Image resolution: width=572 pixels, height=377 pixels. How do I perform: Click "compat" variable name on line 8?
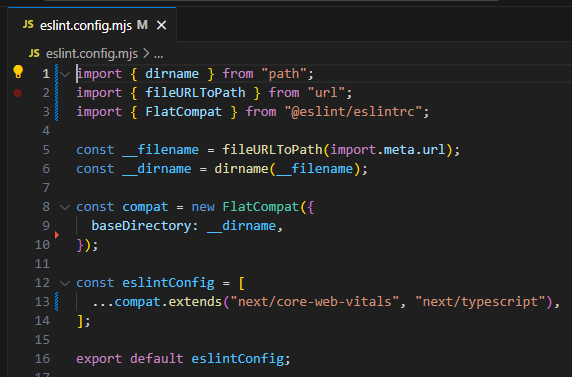click(145, 207)
